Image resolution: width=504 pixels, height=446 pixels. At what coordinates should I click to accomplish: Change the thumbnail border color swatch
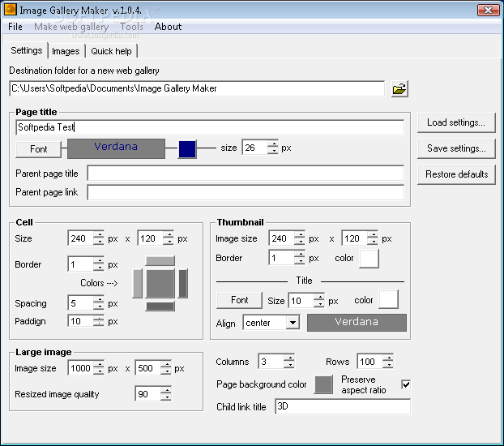(369, 259)
